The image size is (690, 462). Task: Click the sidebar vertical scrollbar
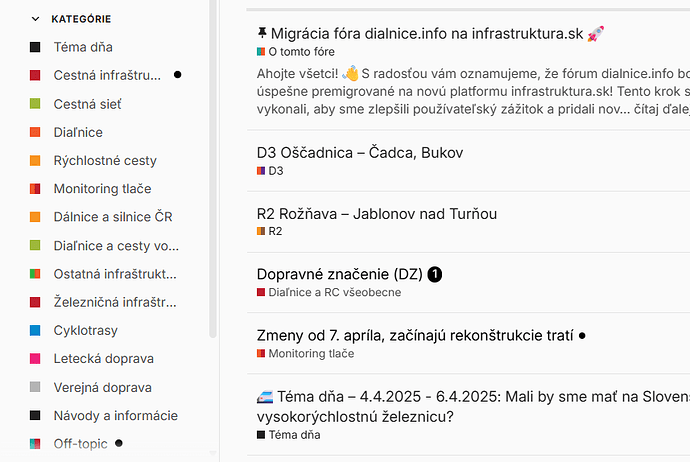213,169
